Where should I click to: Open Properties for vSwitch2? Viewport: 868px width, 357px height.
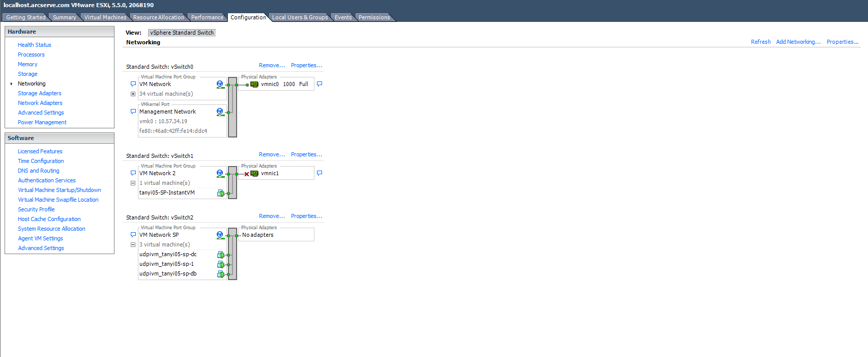306,216
